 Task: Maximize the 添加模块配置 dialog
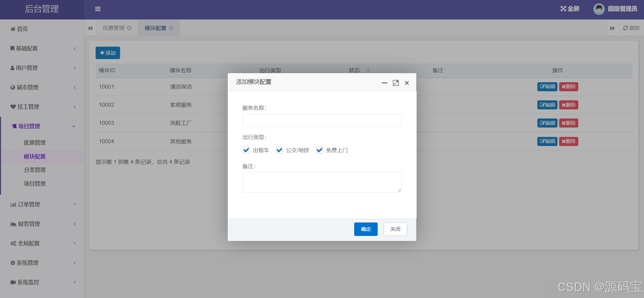point(396,83)
